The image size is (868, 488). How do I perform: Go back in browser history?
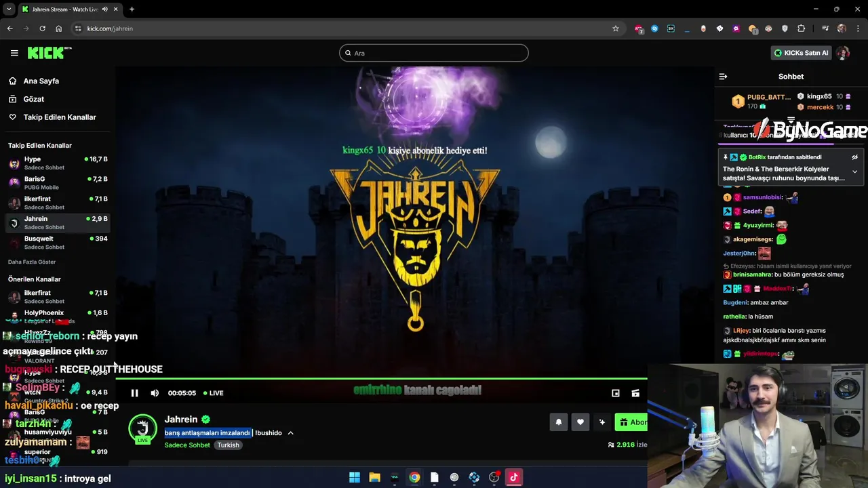pos(9,28)
